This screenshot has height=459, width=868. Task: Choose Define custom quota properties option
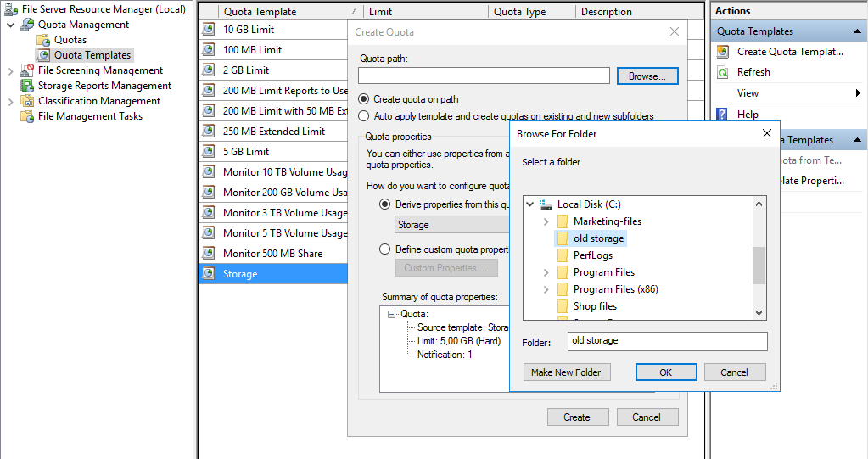[385, 249]
